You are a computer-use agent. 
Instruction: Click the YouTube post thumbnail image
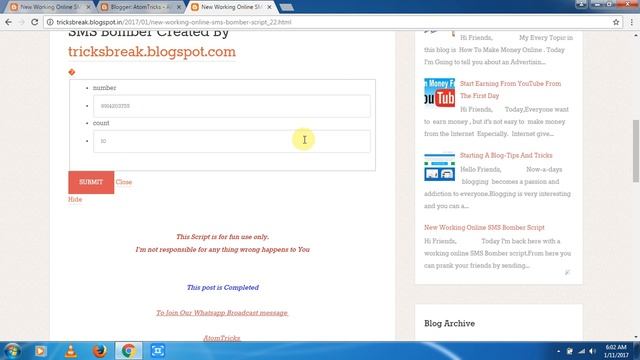pos(439,93)
